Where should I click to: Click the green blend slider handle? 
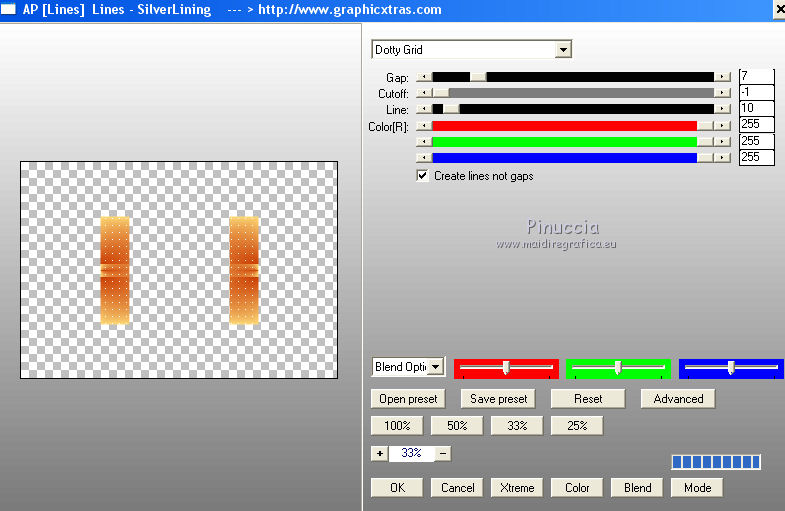click(x=618, y=367)
